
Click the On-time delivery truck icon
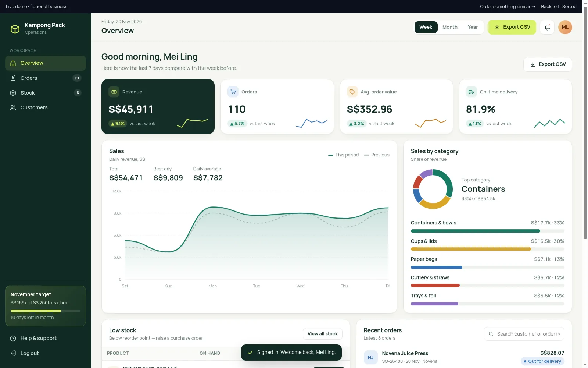point(471,92)
